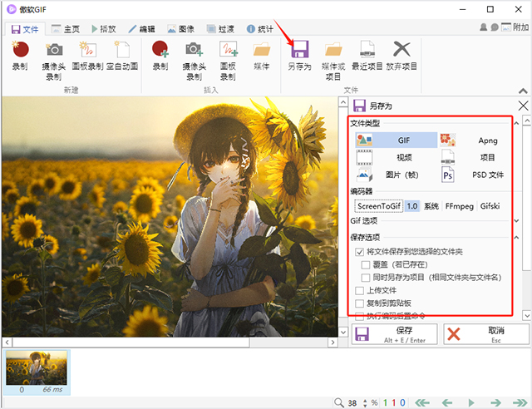
Task: Click the zoom magnifier icon in the status bar
Action: pos(338,402)
